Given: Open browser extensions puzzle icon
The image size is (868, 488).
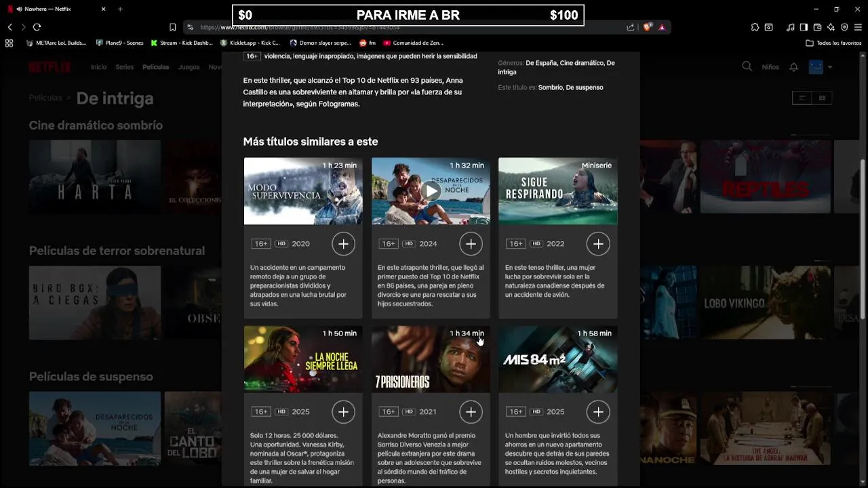Looking at the screenshot, I should pos(755,27).
